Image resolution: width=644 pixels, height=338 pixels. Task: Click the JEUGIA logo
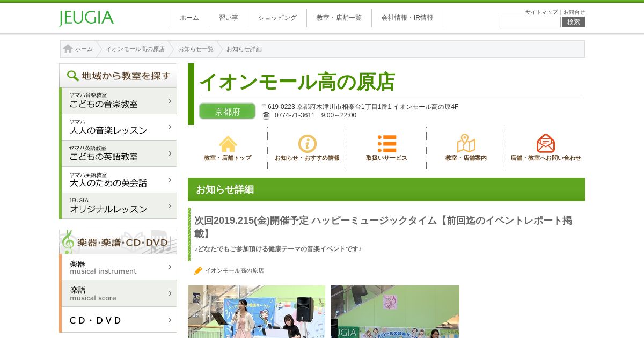coord(86,18)
